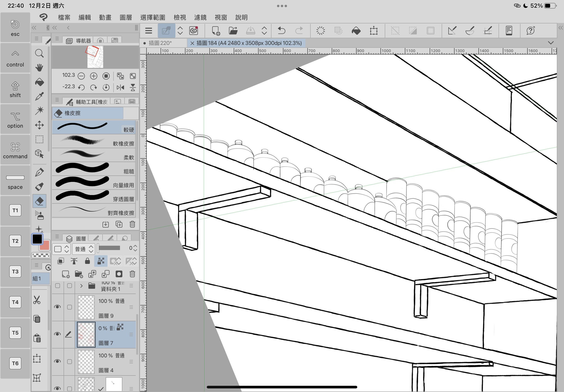Click the Scale/Rotate transform icon
564x392 pixels.
(374, 31)
